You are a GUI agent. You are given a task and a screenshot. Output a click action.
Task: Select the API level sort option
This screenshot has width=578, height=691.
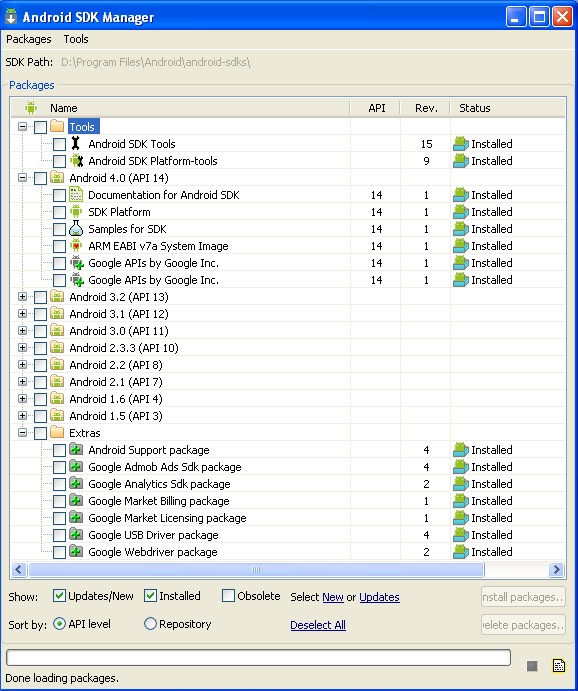pyautogui.click(x=59, y=624)
